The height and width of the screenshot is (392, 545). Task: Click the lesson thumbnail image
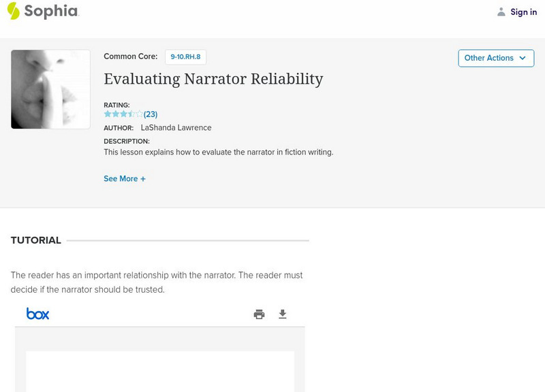click(50, 89)
